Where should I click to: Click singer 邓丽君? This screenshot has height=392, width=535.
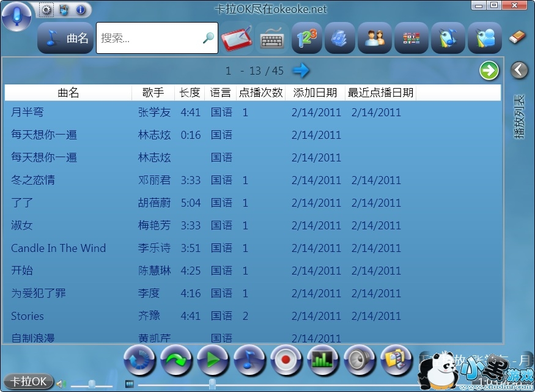tap(154, 180)
